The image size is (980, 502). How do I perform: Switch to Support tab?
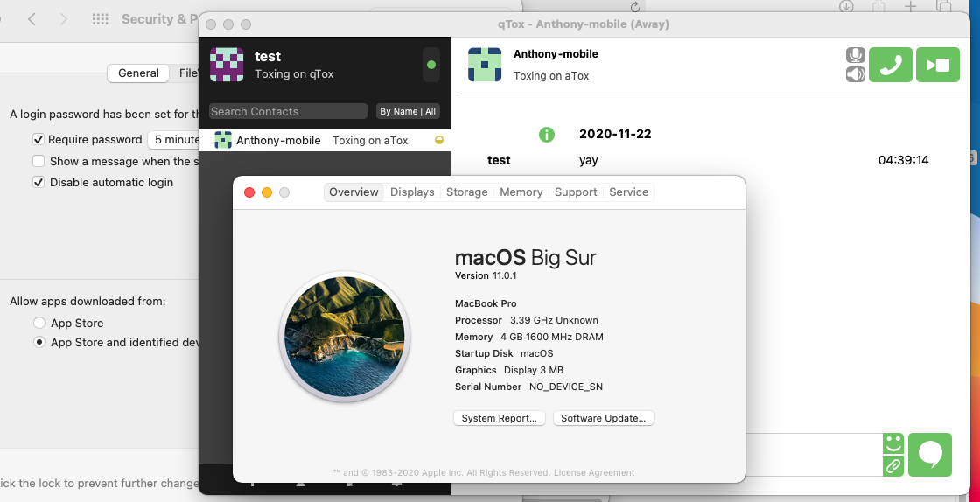point(576,192)
